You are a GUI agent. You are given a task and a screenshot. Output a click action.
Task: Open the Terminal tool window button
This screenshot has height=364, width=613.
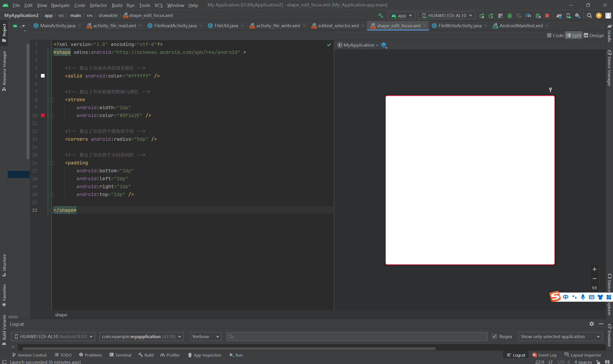[120, 355]
